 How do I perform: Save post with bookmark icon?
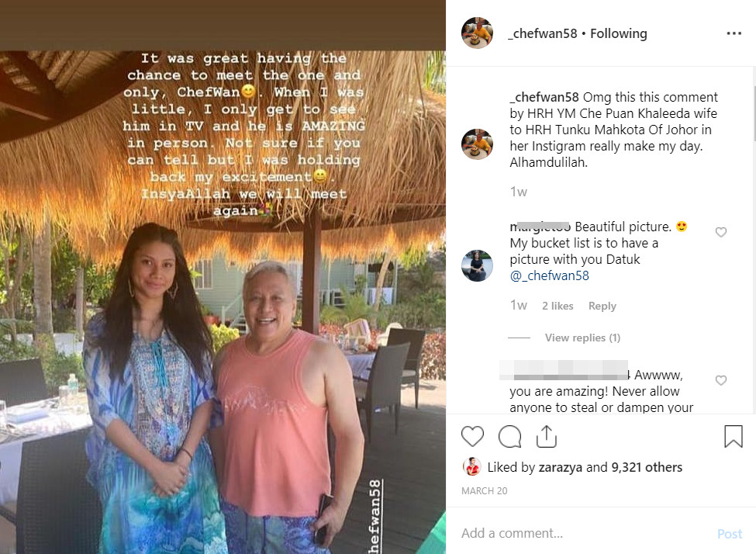(734, 436)
